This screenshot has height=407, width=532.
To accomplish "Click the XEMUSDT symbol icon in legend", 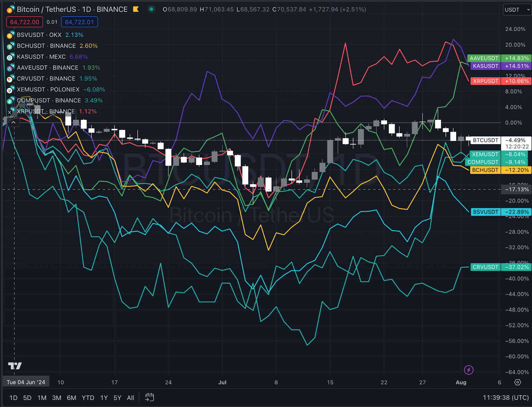I will point(10,90).
